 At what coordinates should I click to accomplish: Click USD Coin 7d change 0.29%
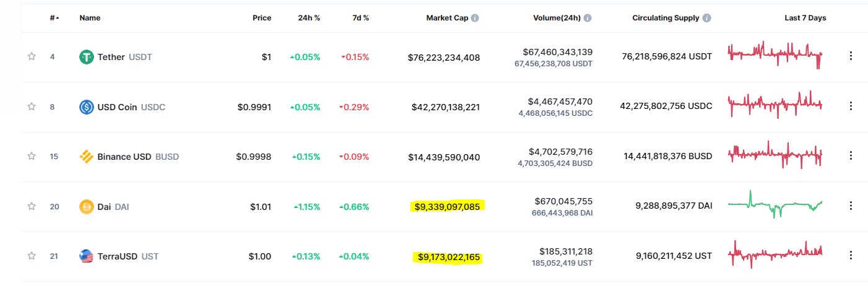pos(355,107)
